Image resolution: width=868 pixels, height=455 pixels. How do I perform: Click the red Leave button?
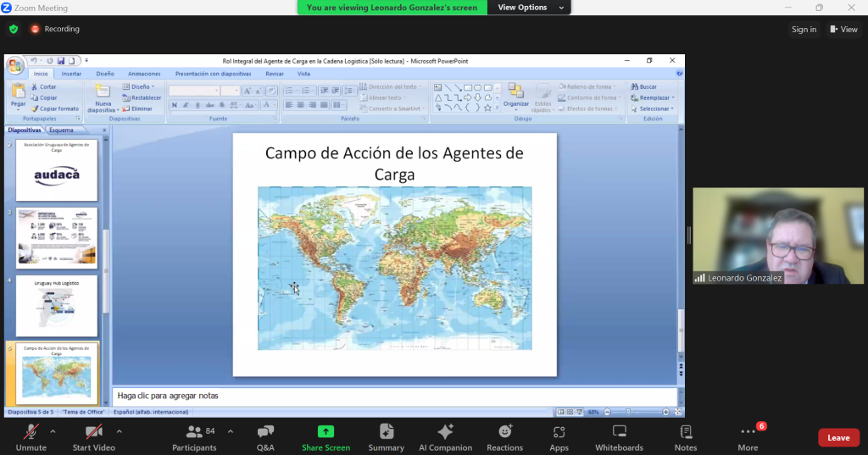tap(838, 438)
